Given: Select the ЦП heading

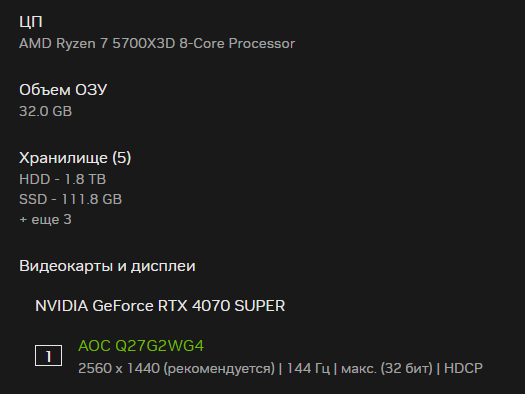Looking at the screenshot, I should [31, 22].
